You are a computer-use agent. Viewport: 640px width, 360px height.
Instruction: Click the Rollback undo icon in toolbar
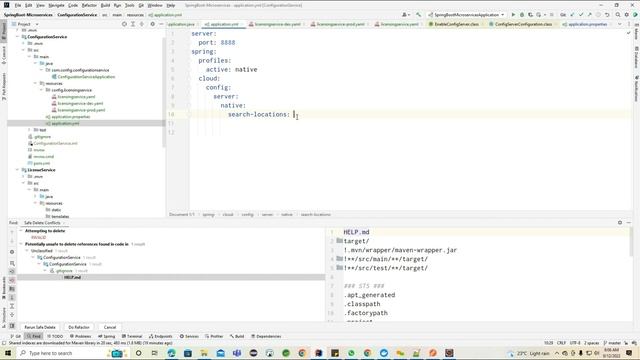click(x=607, y=15)
